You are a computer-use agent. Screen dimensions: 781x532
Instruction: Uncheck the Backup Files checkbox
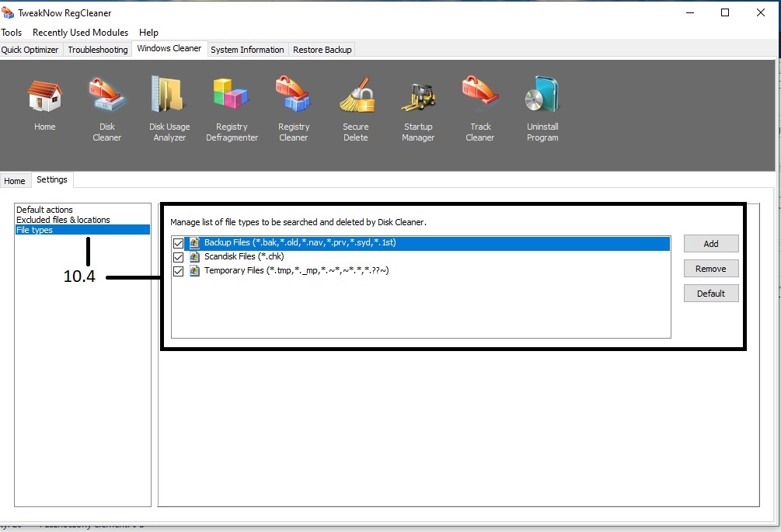[178, 243]
